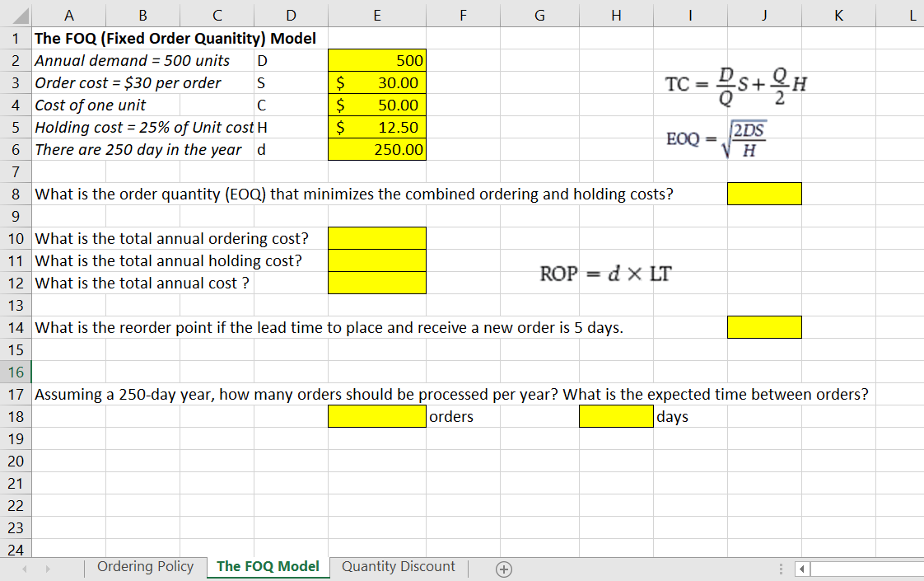Click the ROP = d × LT formula image
This screenshot has width=924, height=581.
605,274
